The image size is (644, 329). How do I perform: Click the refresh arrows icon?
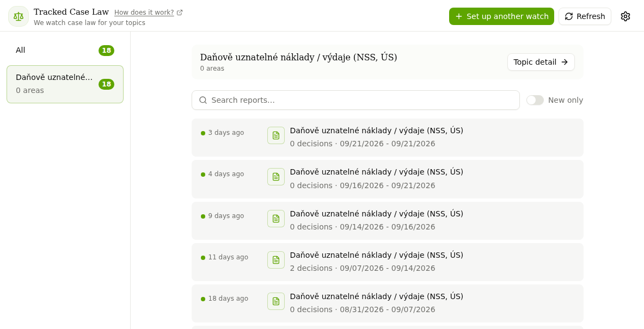(x=569, y=16)
